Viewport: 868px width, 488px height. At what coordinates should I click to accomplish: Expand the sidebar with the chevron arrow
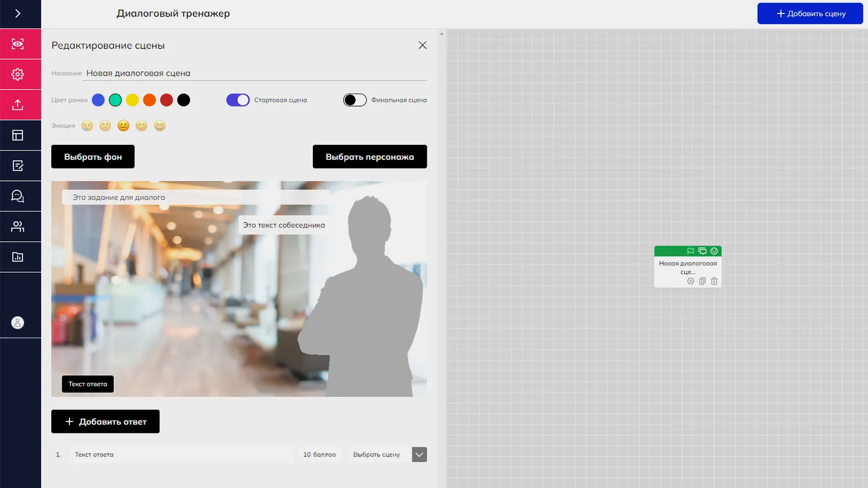(17, 14)
